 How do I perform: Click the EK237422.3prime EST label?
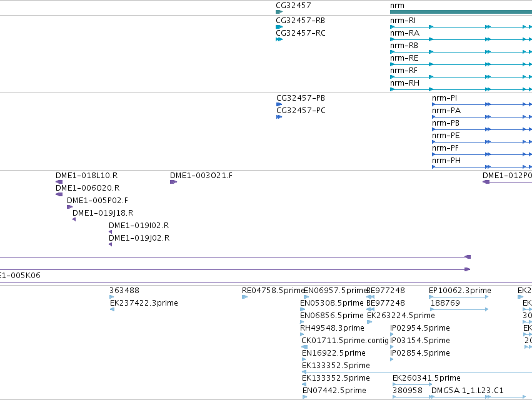(x=144, y=303)
